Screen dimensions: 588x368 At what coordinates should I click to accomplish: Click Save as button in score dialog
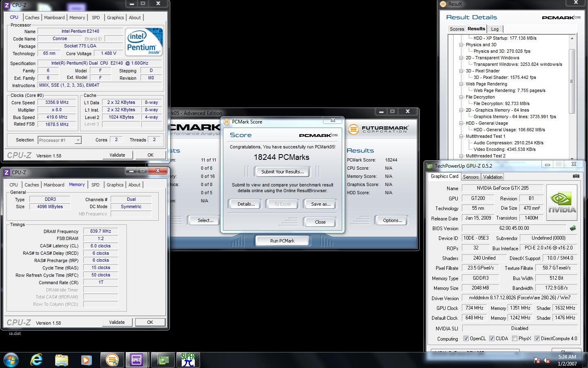[x=321, y=204]
